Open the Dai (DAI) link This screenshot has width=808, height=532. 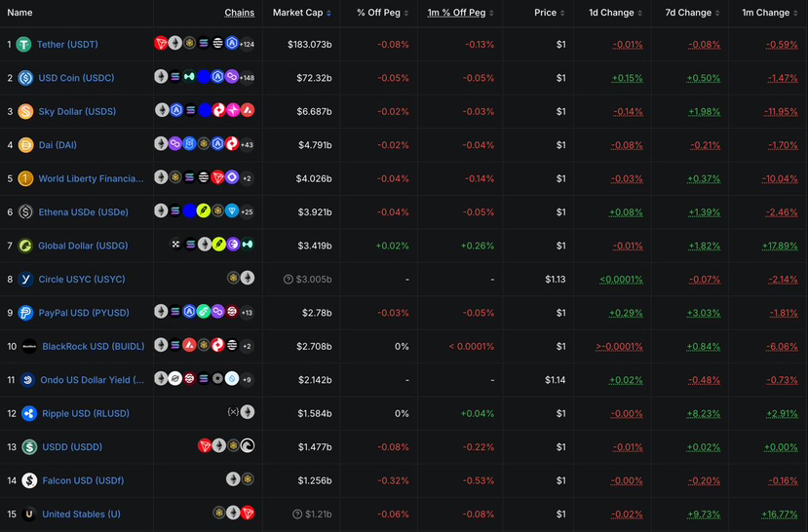(x=58, y=145)
